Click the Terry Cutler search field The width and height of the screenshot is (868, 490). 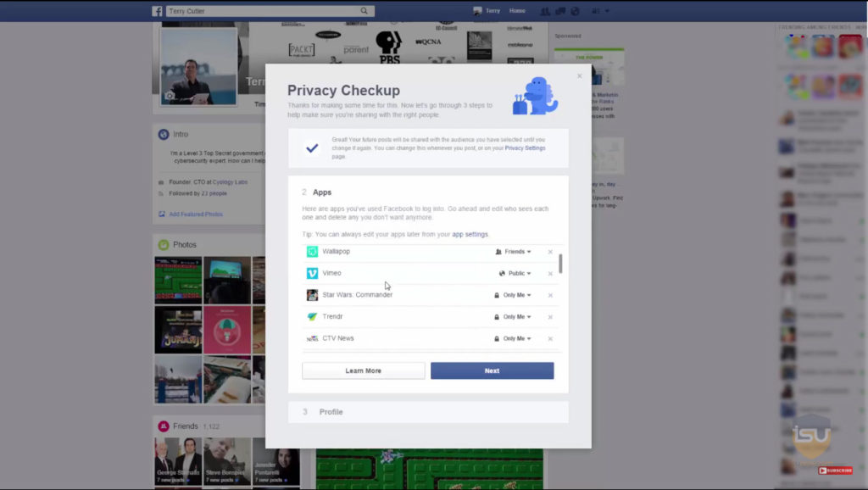click(270, 11)
